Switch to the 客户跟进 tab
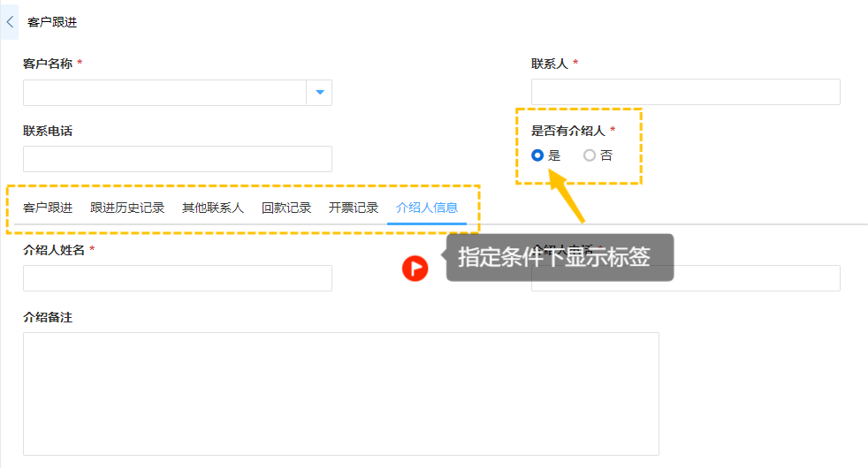This screenshot has width=868, height=469. 48,208
